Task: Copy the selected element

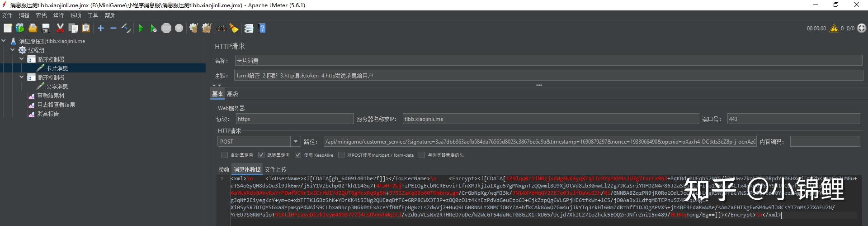Action: click(73, 28)
